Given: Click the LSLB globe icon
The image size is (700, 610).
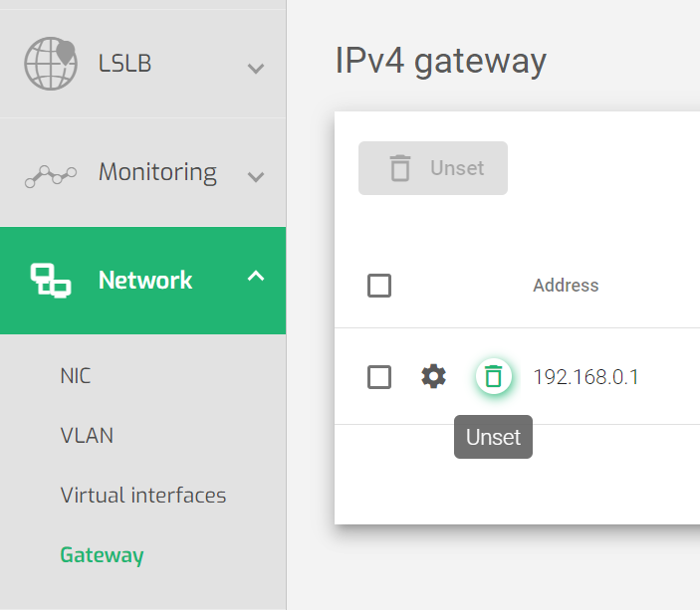Looking at the screenshot, I should [x=51, y=64].
